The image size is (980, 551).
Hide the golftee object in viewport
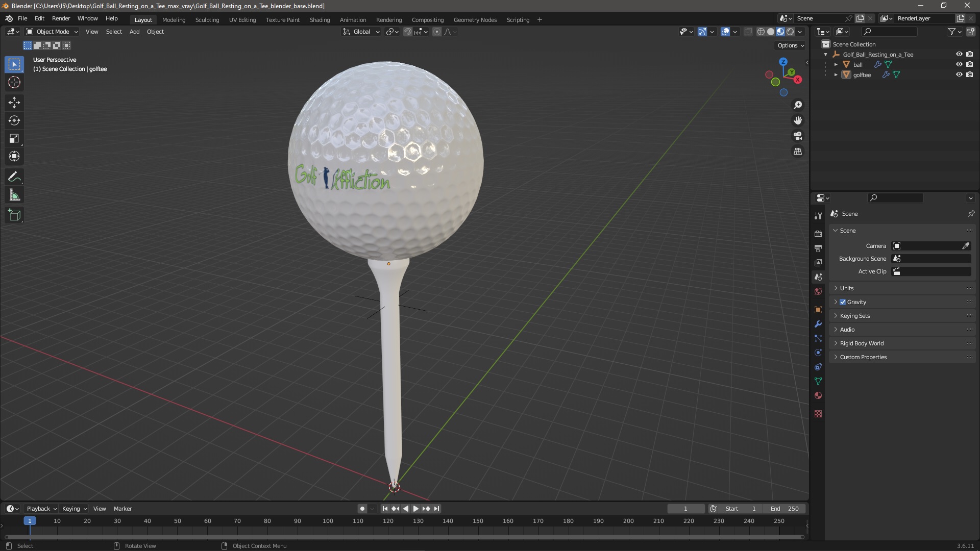point(959,74)
